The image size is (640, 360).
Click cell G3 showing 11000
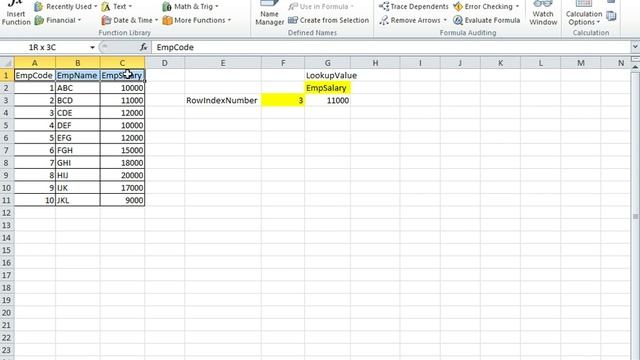327,100
